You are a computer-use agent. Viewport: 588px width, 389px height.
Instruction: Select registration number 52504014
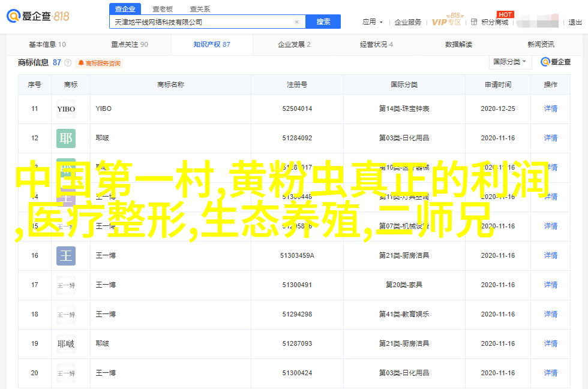297,108
